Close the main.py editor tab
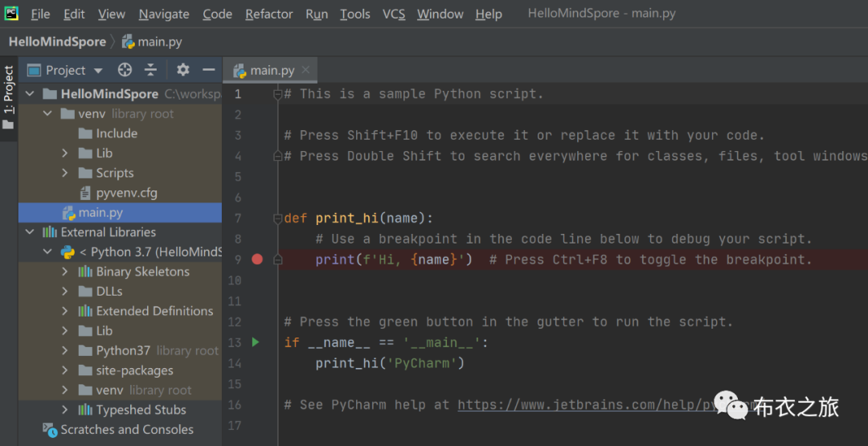 point(305,70)
